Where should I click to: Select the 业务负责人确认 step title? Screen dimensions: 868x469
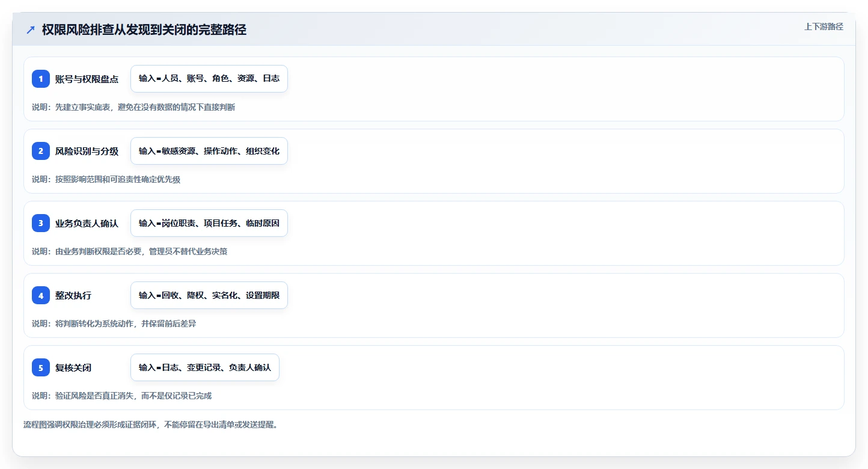click(87, 223)
